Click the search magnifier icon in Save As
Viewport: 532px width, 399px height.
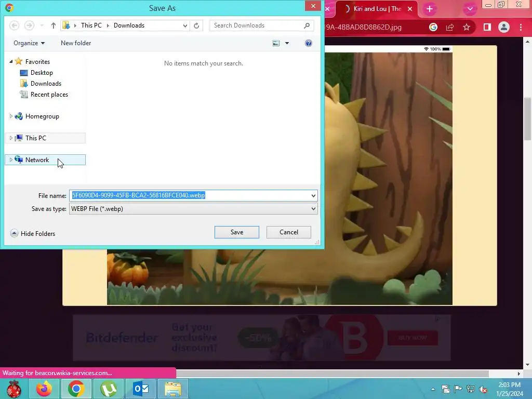[307, 25]
